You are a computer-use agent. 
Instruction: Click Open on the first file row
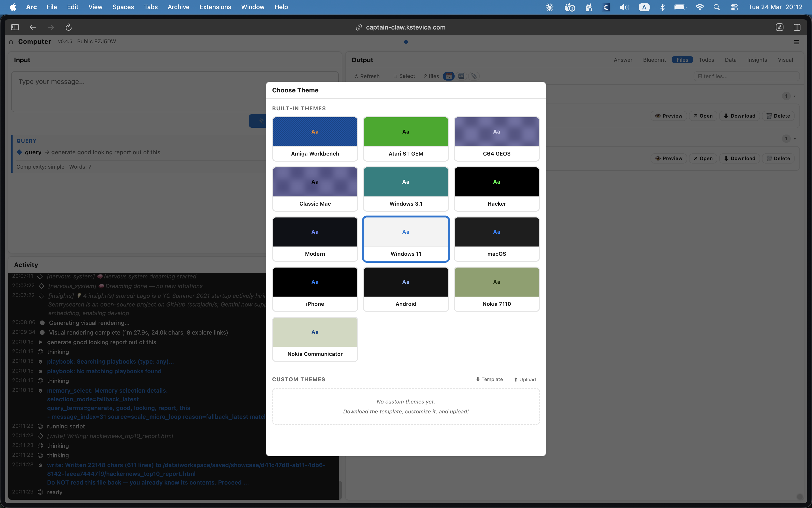click(703, 116)
